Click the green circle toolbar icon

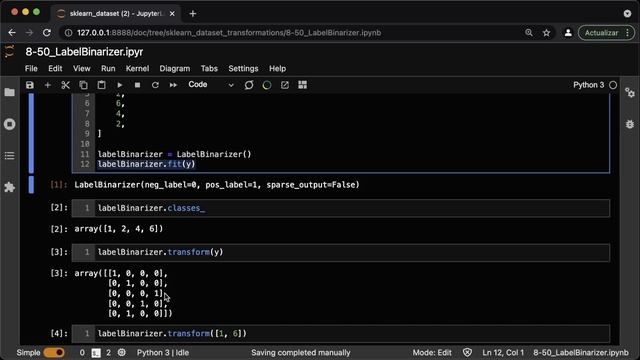coord(267,85)
